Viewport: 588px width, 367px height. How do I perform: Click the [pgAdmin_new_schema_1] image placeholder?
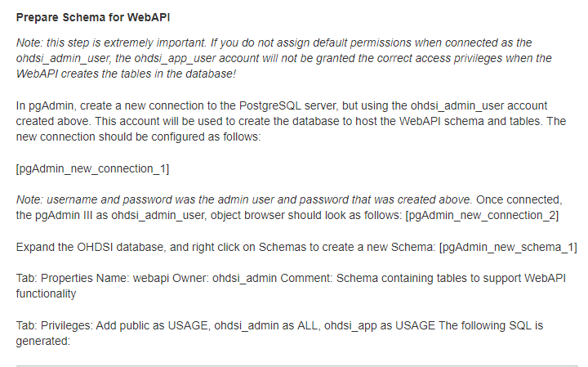508,248
